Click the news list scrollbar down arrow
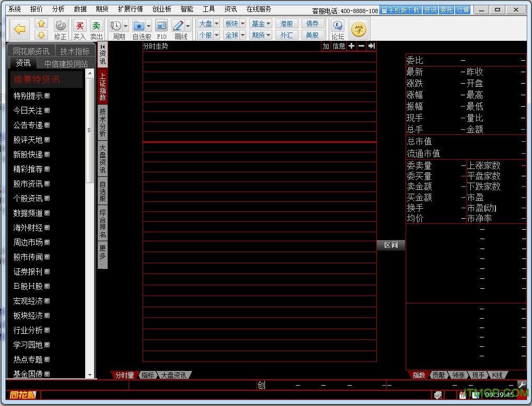The image size is (532, 406). [x=90, y=375]
